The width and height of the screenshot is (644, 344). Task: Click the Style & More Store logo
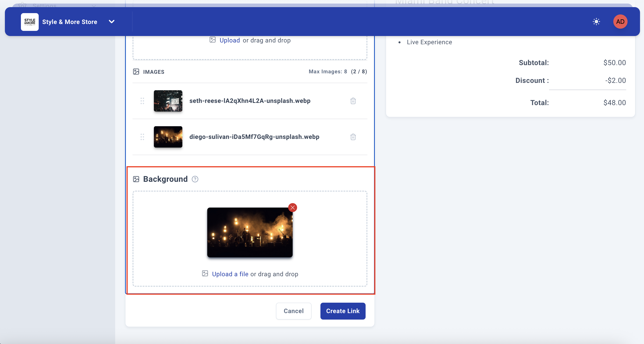coord(30,22)
